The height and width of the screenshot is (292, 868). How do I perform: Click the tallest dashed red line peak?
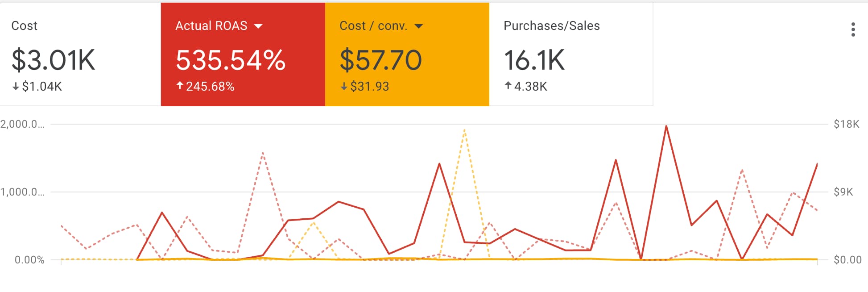point(263,153)
